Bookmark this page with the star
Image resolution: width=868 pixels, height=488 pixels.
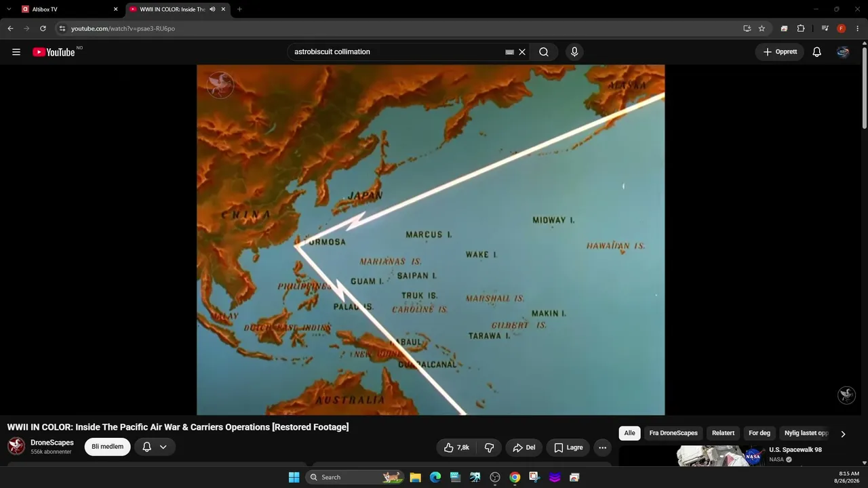762,28
